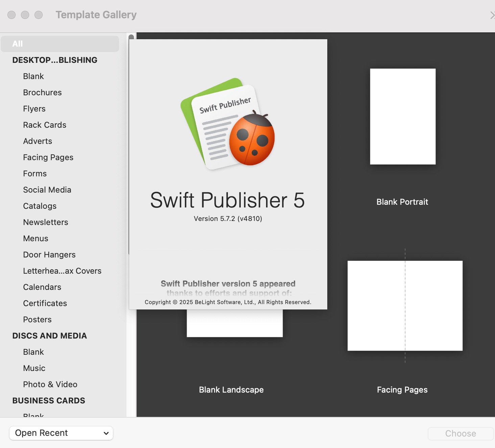
Task: Open the Forms category
Action: point(35,174)
